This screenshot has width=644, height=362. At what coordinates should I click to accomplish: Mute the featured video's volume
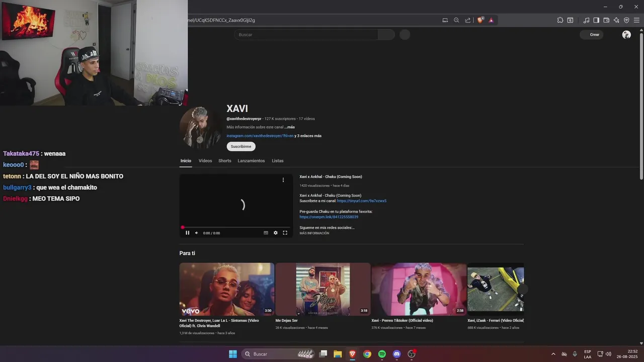tap(197, 233)
